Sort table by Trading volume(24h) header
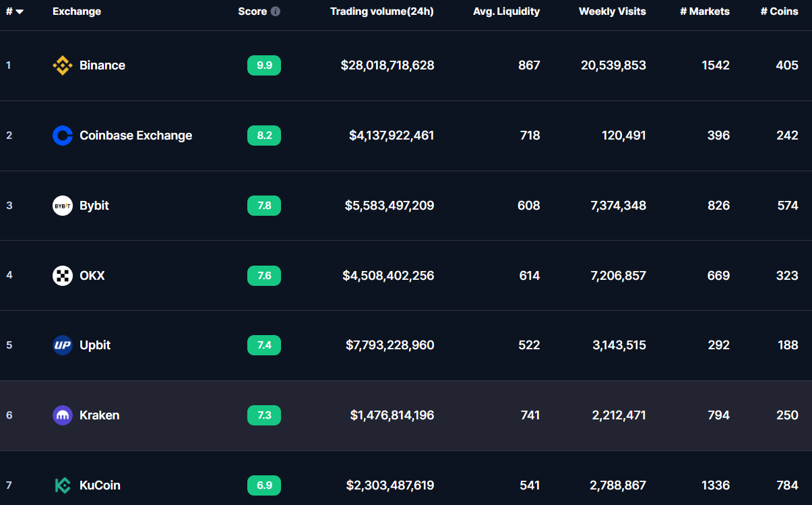This screenshot has height=505, width=812. pos(381,11)
